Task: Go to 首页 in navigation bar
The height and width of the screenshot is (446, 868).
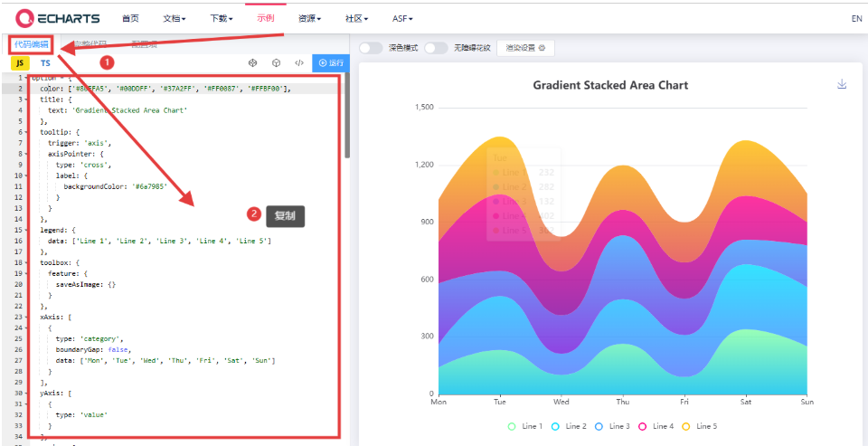Action: (130, 18)
